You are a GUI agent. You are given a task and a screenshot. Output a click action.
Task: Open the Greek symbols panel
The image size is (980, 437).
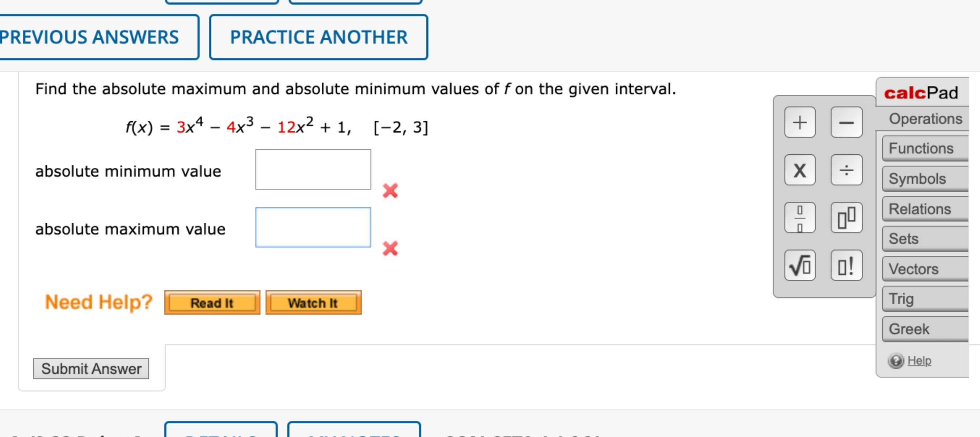click(924, 329)
